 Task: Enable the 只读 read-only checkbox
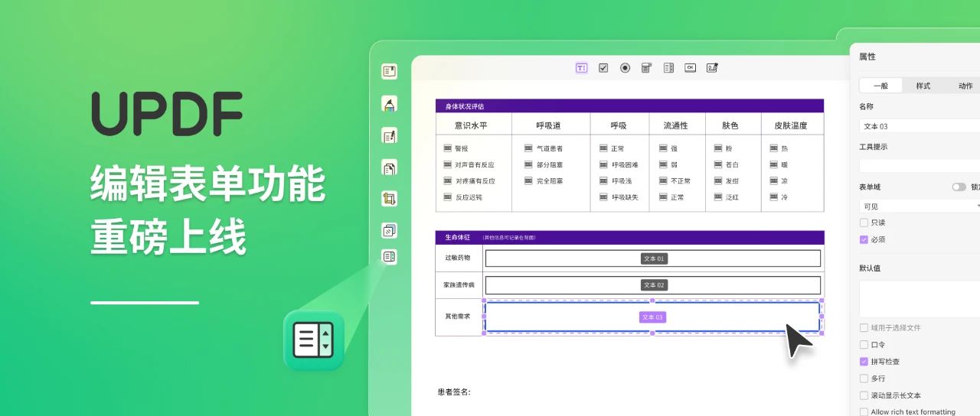pyautogui.click(x=864, y=223)
